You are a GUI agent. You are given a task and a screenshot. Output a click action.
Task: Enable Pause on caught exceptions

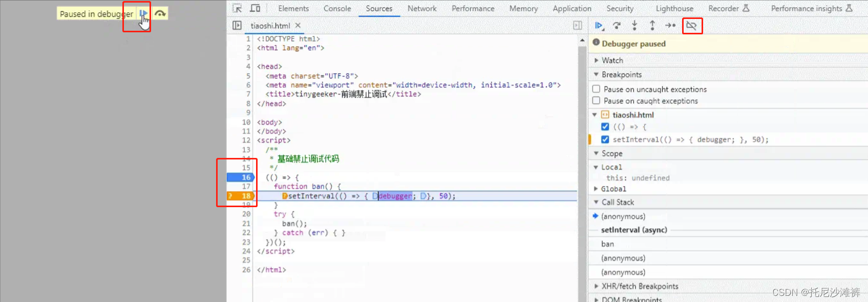(596, 100)
